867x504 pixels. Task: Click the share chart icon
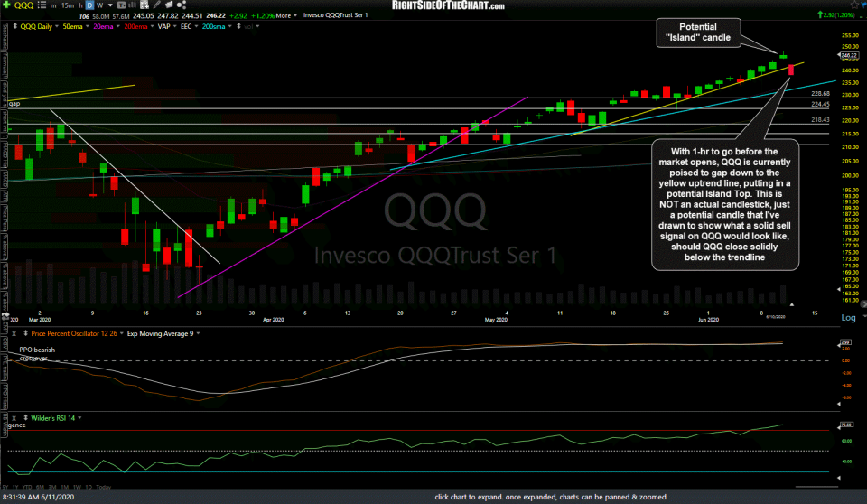point(182,5)
